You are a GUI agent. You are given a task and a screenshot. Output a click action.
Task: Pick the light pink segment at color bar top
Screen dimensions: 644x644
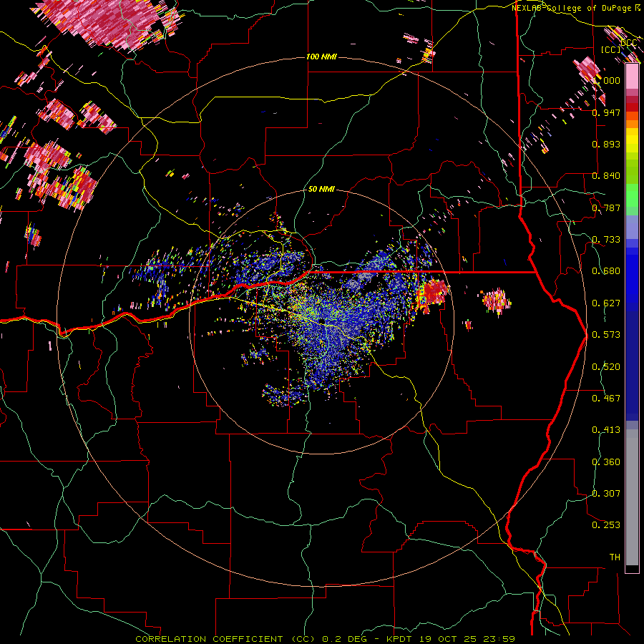pos(632,77)
